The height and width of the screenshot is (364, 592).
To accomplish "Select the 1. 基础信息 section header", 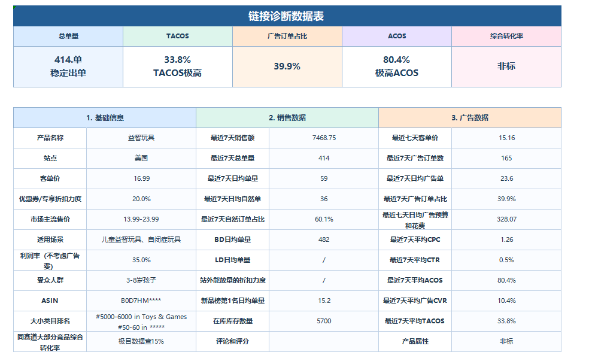I will (x=105, y=118).
